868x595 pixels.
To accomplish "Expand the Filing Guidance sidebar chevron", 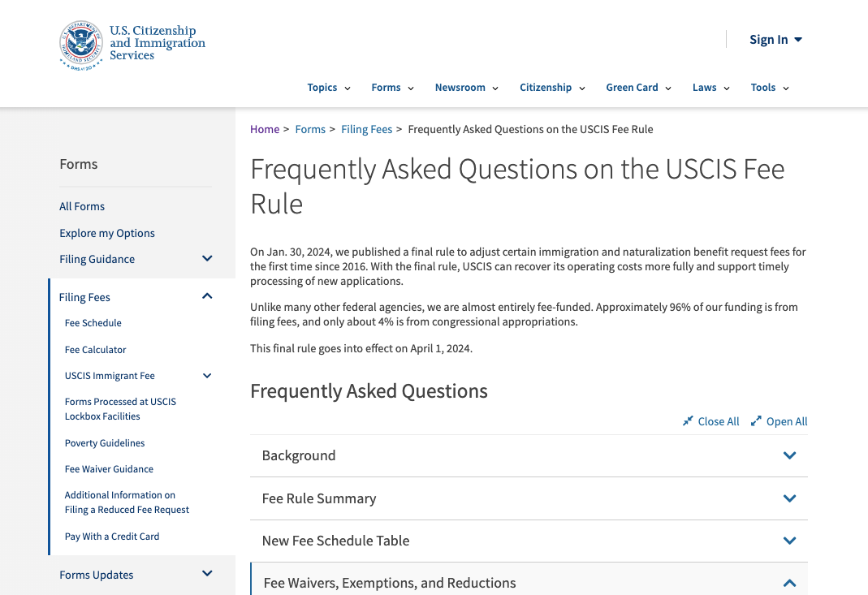I will [207, 258].
